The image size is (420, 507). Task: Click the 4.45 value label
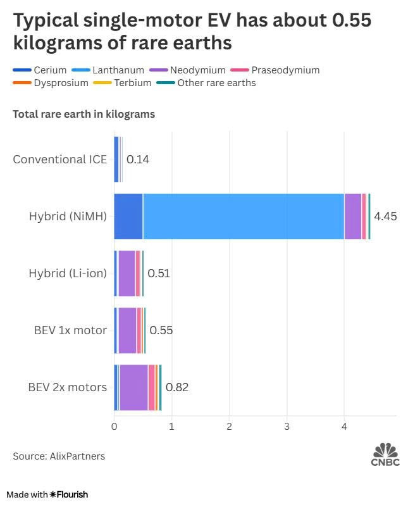(x=385, y=216)
